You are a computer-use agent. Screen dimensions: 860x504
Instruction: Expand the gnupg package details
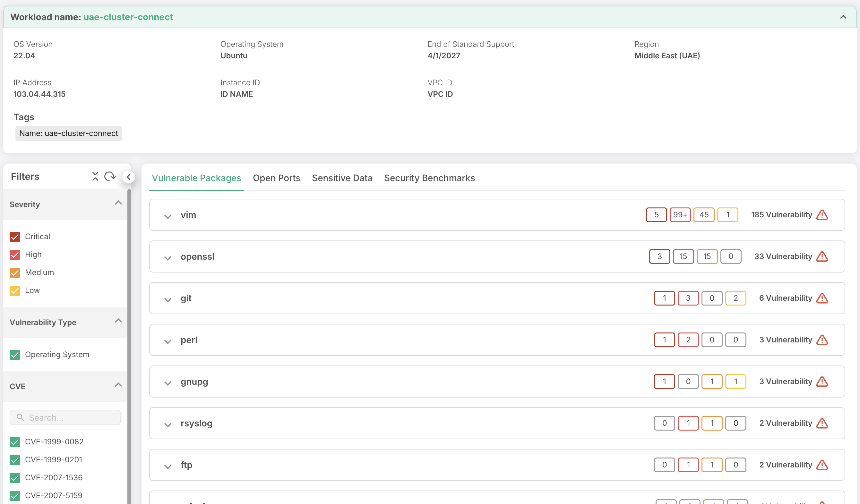click(x=168, y=382)
